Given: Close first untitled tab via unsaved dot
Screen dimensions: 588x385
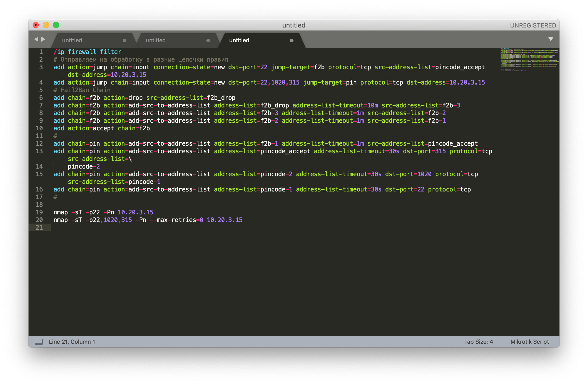Looking at the screenshot, I should 125,40.
